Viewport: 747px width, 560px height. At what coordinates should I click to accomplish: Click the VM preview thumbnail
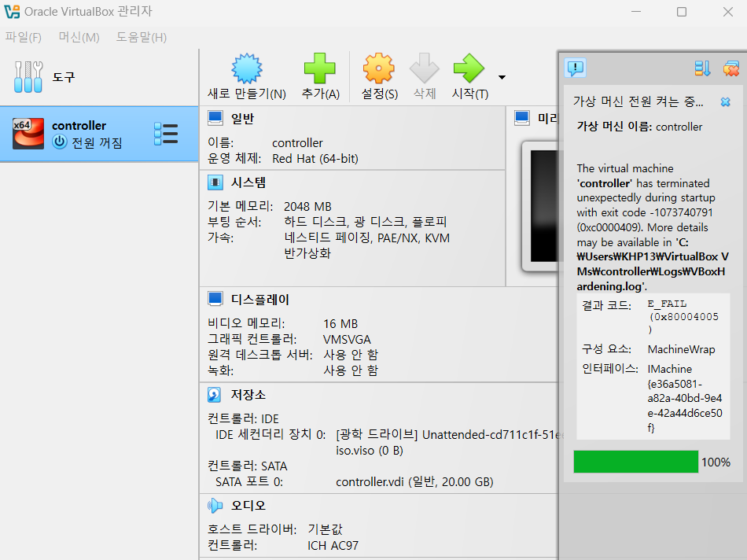click(543, 206)
